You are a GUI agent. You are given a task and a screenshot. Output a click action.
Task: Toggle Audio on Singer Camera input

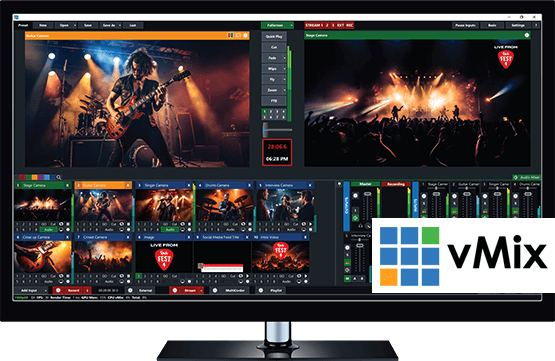(170, 229)
